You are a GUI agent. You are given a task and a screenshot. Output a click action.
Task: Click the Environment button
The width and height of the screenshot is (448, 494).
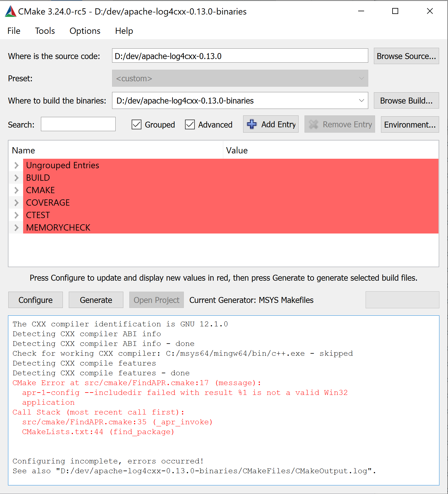click(x=410, y=125)
